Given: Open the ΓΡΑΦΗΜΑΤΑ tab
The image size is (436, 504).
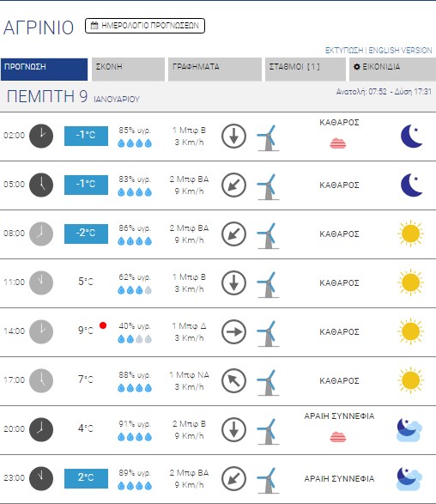Looking at the screenshot, I should click(x=215, y=69).
